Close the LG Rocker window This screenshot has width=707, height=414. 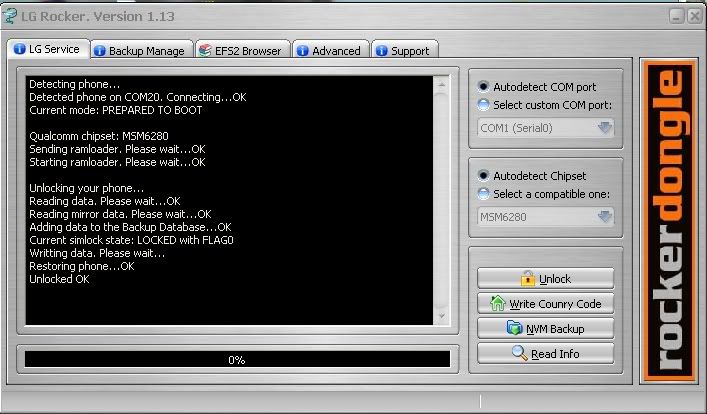695,17
